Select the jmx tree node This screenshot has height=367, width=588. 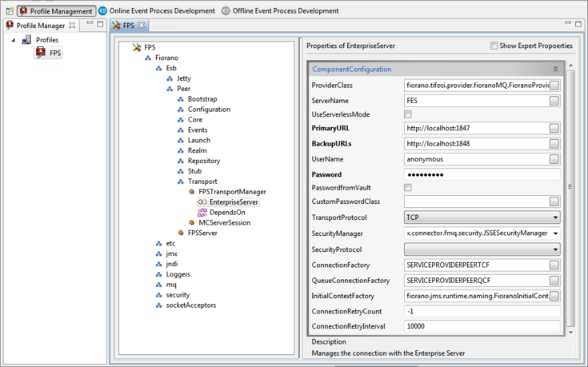click(172, 253)
